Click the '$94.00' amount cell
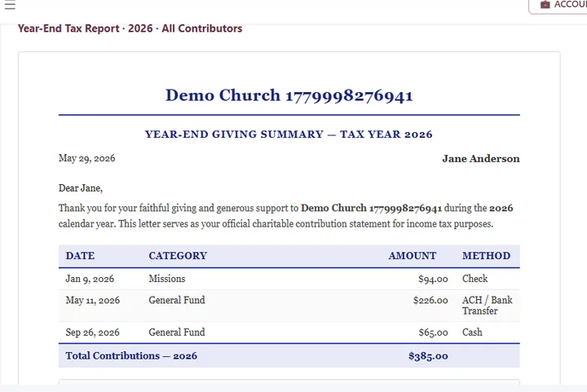Viewport: 587px width, 392px height. 433,279
